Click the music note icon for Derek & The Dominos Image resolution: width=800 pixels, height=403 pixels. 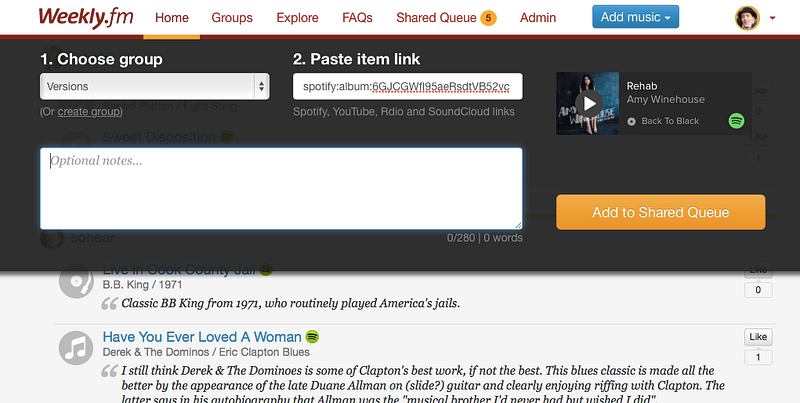(76, 348)
